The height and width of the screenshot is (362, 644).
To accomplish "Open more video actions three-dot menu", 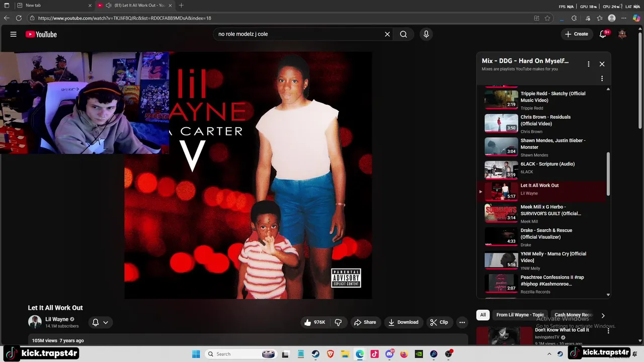I will click(x=462, y=322).
